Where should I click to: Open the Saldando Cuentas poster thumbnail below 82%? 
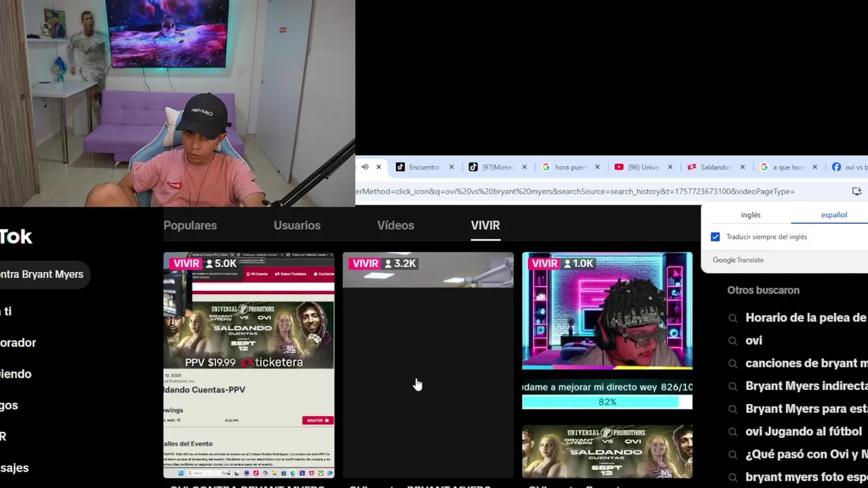[x=607, y=451]
